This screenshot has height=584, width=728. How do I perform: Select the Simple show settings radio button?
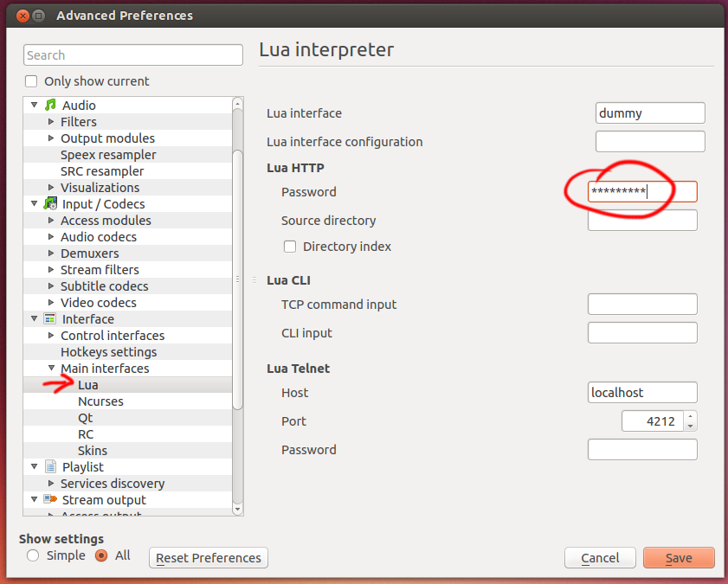(33, 555)
